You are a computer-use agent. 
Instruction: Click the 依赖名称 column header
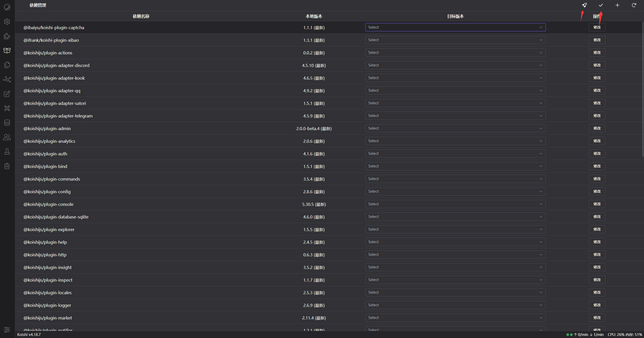point(141,16)
